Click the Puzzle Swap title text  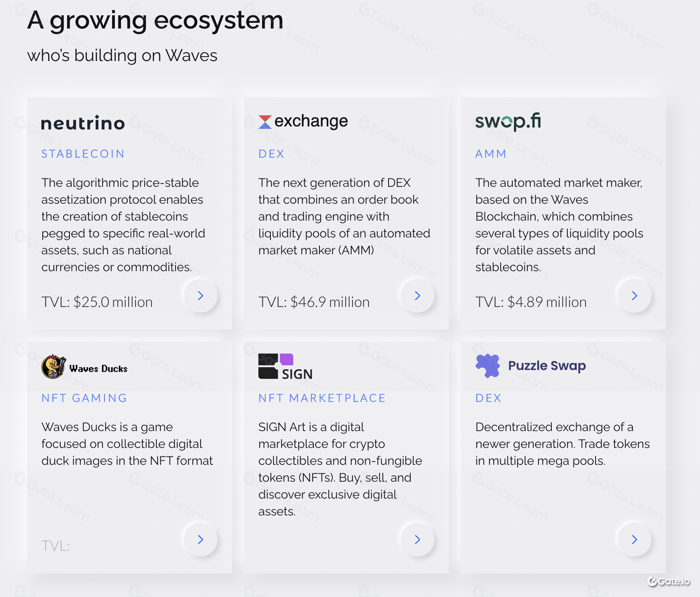(x=547, y=366)
